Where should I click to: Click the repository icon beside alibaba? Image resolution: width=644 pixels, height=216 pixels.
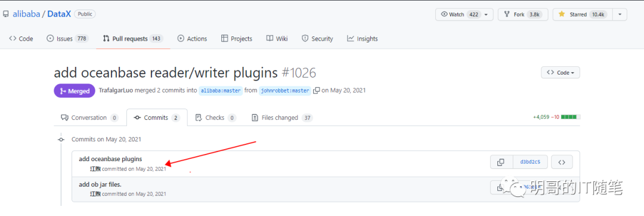point(6,14)
